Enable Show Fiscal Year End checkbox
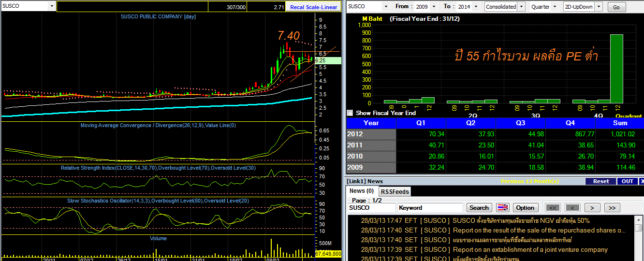The image size is (644, 261). [350, 113]
